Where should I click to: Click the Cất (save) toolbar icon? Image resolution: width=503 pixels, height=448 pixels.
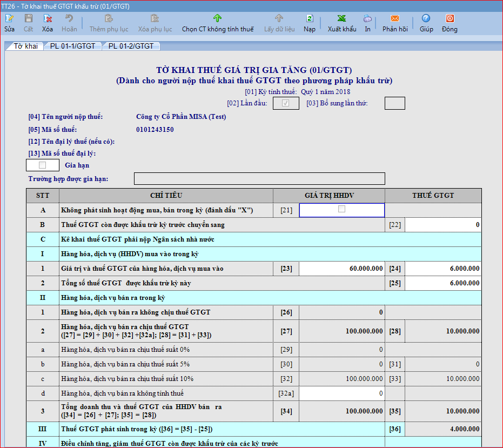coord(28,18)
